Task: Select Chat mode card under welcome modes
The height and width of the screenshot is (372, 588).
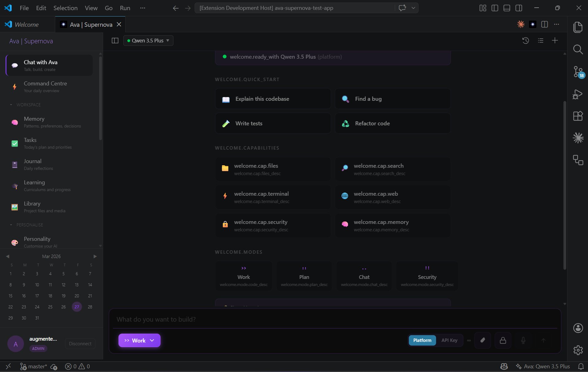Action: click(x=364, y=276)
